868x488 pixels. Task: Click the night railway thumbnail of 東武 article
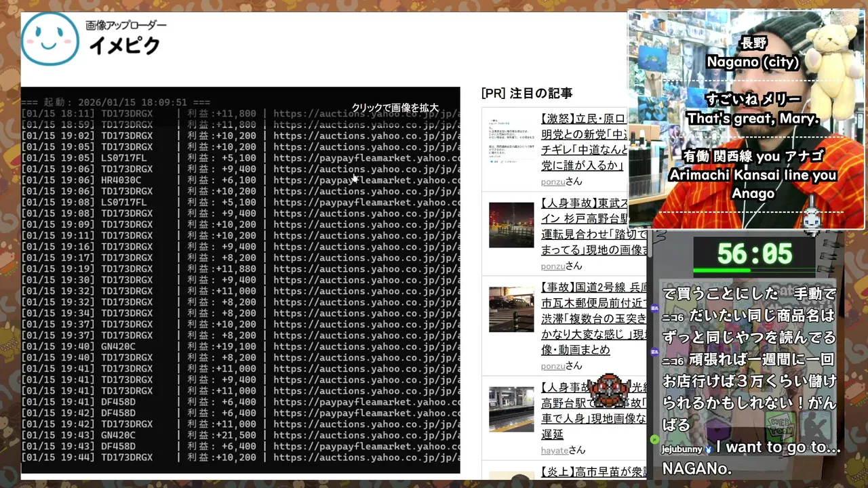click(x=511, y=225)
